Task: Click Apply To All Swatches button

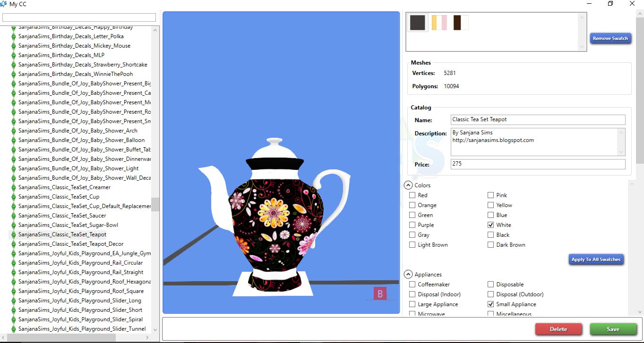Action: [596, 259]
